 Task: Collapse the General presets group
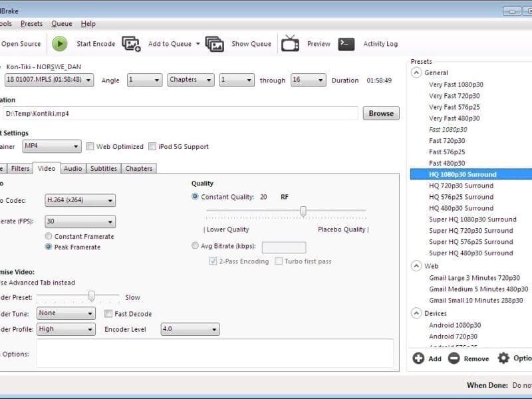(416, 72)
